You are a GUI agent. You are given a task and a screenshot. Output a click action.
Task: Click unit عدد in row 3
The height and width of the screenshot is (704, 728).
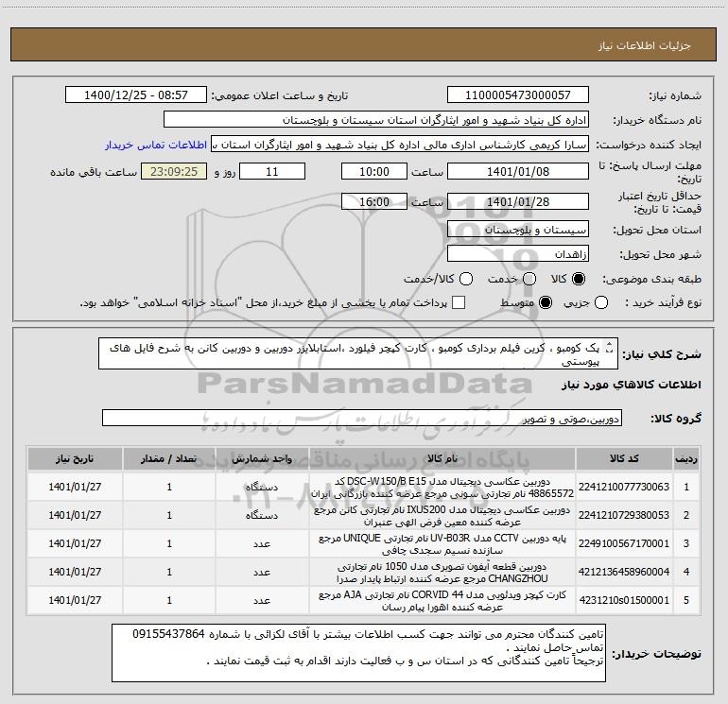[x=262, y=544]
